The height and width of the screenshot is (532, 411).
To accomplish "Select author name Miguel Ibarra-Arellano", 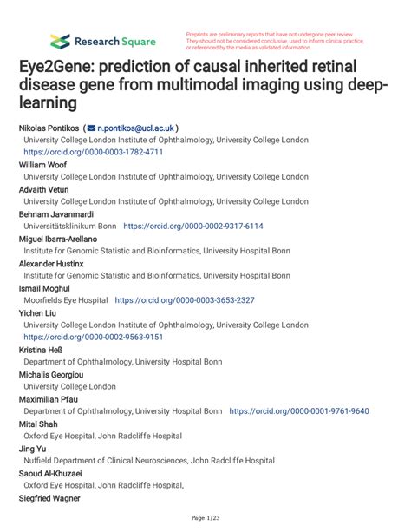I will point(58,240).
